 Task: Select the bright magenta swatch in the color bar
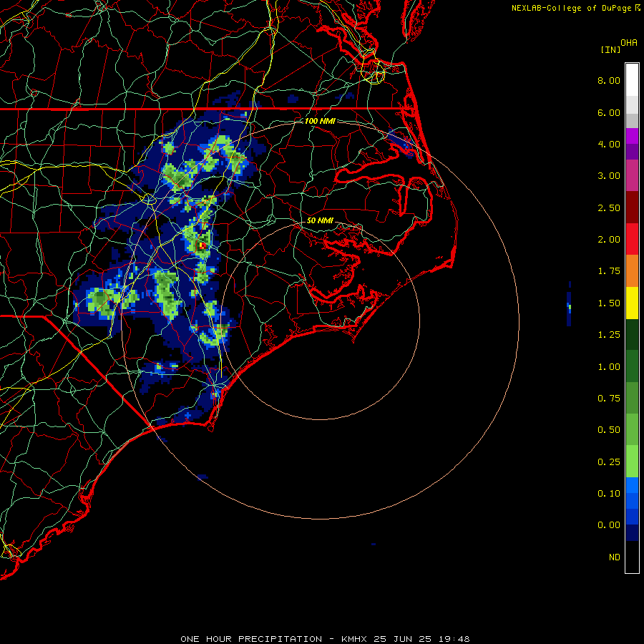point(632,136)
